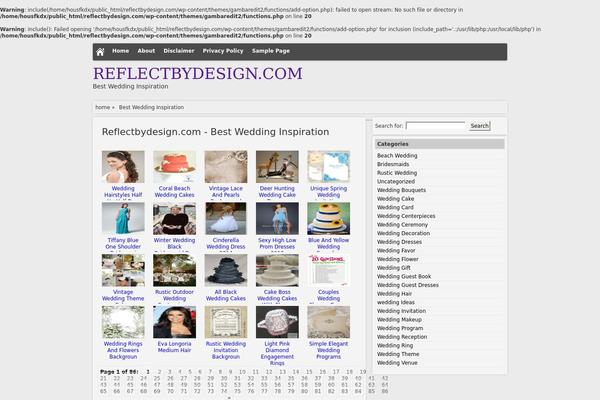Open the Wedding Ceremony category
Screen dimensions: 600x400
(403, 225)
